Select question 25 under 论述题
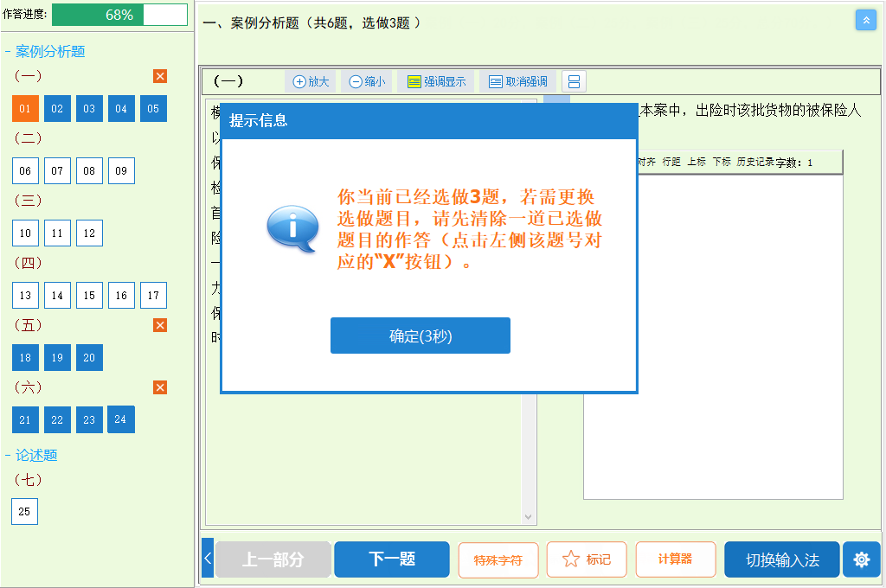This screenshot has width=886, height=588. tap(24, 512)
